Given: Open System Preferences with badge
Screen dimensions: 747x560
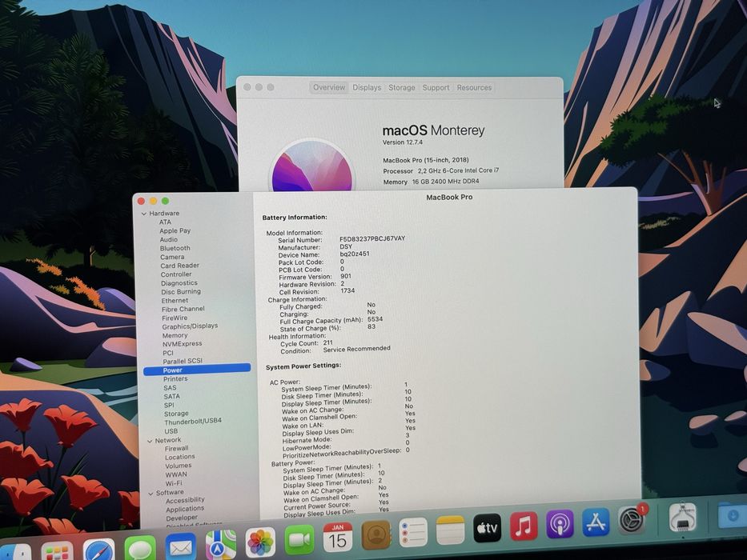Looking at the screenshot, I should point(633,519).
